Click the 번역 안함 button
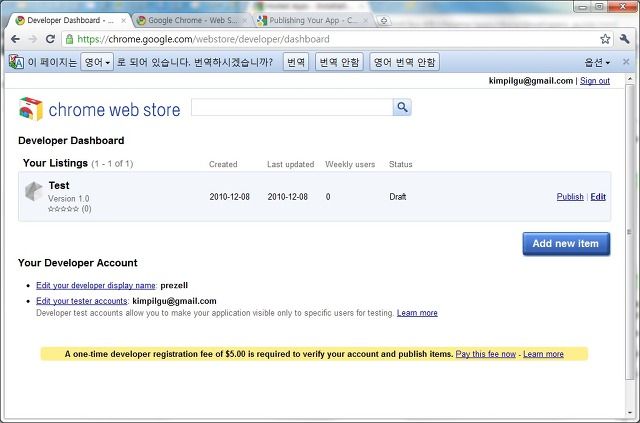The height and width of the screenshot is (423, 640). pos(339,62)
